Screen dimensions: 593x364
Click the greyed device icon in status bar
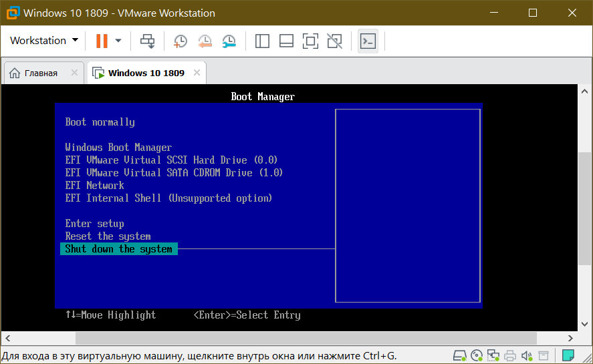click(544, 356)
